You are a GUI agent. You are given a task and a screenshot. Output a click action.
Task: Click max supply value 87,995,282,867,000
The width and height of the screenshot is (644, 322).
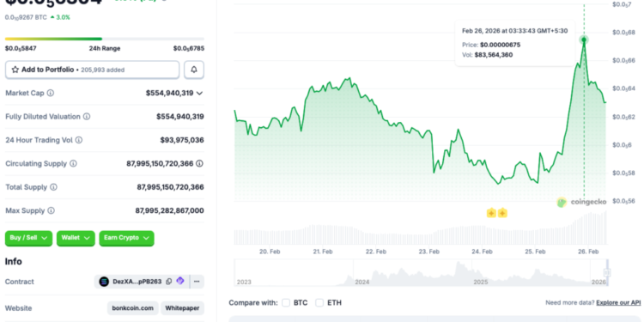pos(170,210)
